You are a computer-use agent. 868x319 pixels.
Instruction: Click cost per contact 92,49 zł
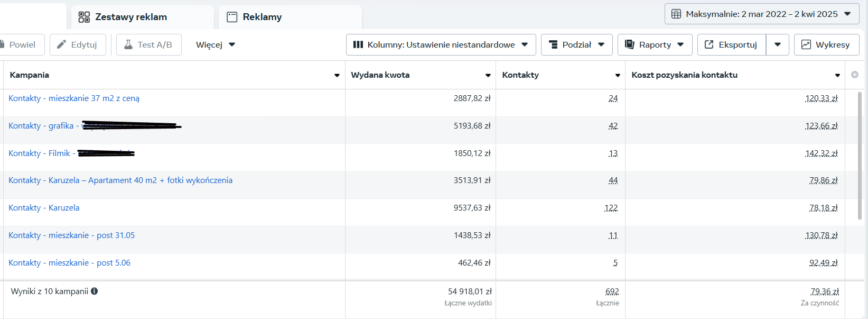[824, 263]
